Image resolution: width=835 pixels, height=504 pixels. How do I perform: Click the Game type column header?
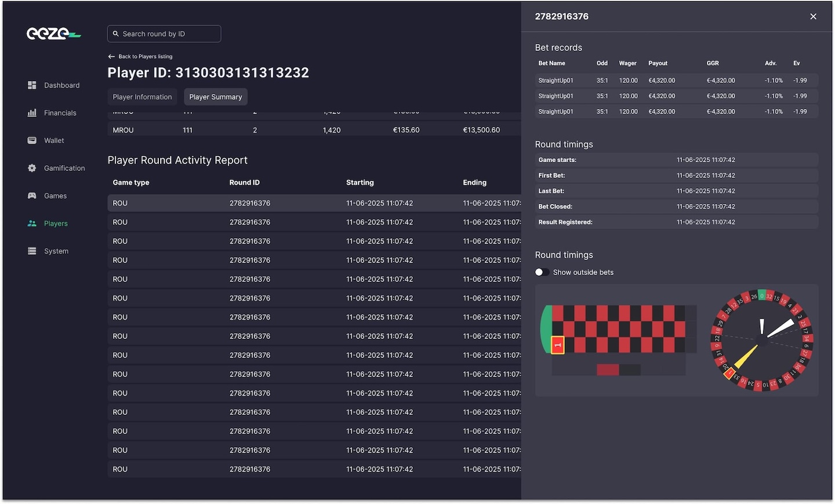tap(131, 182)
